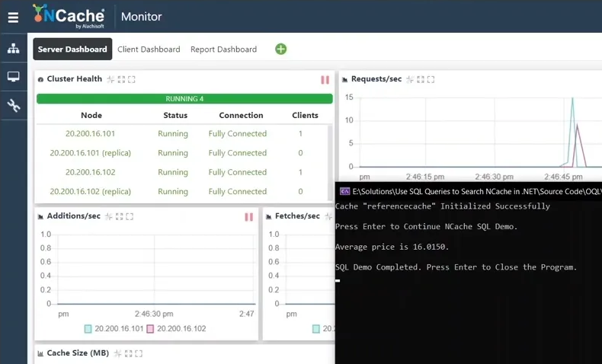Click the Fetches/sec panel title
The width and height of the screenshot is (602, 364).
click(297, 216)
